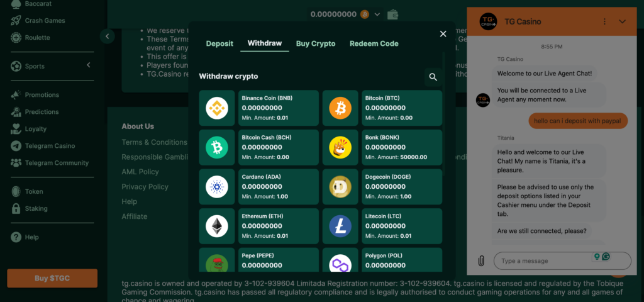644x302 pixels.
Task: Open Responsible Gambling link
Action: pos(155,157)
